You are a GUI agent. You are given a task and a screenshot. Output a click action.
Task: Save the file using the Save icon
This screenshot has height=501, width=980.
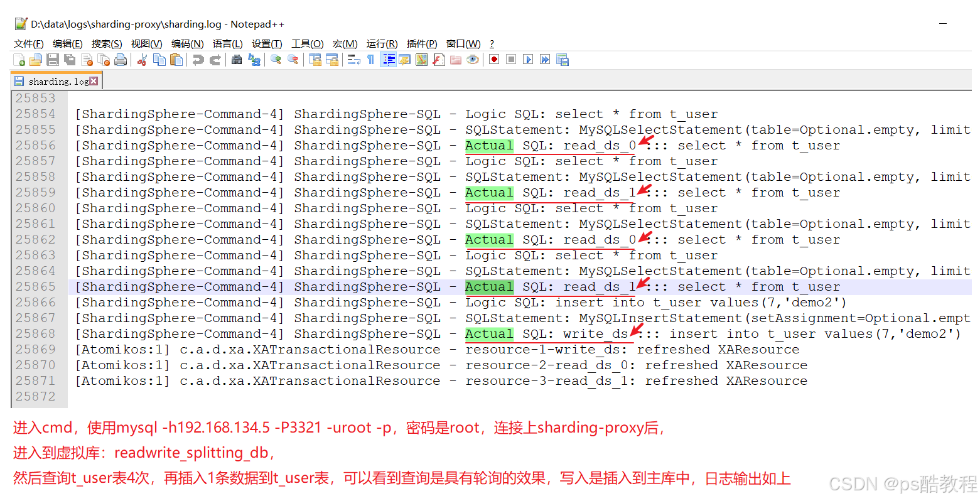tap(53, 60)
